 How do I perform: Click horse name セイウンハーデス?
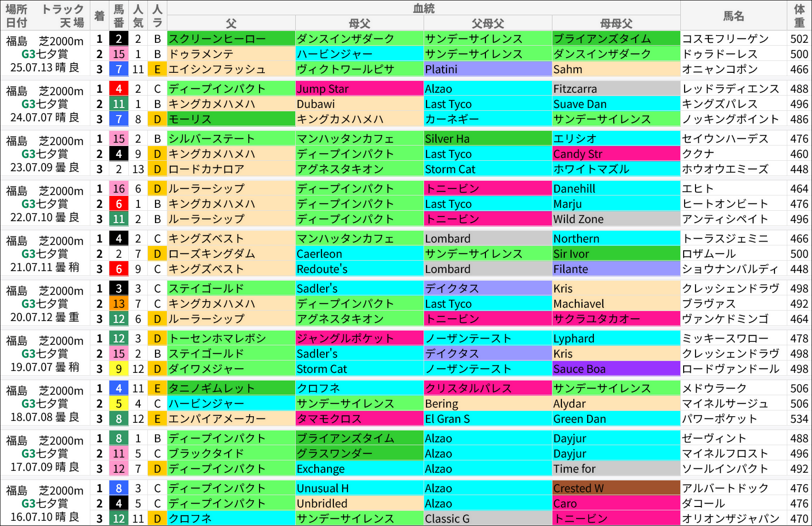725,139
